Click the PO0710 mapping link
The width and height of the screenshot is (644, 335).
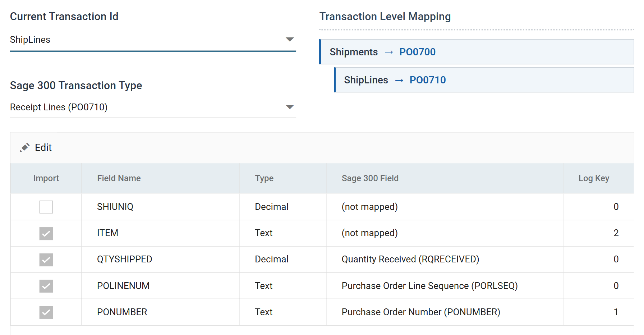coord(428,80)
